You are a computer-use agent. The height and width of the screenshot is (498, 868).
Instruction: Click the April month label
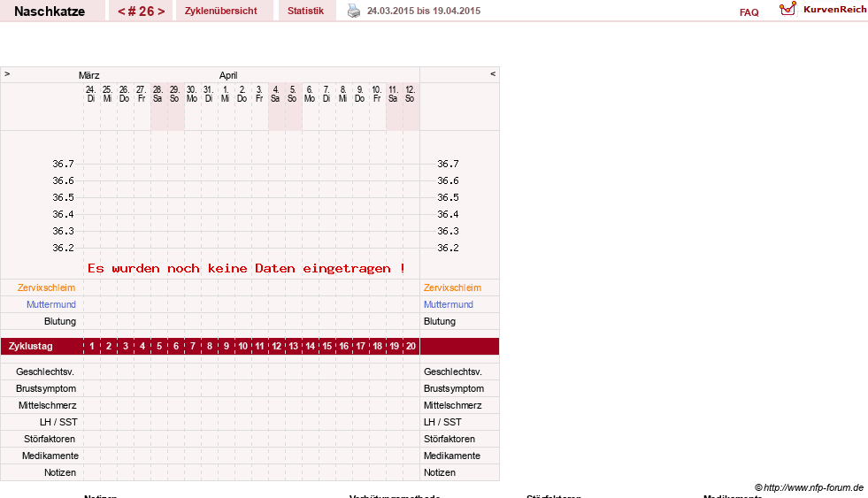[x=228, y=75]
